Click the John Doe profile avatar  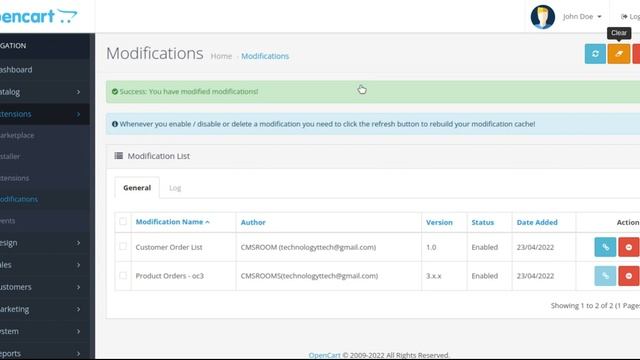pyautogui.click(x=542, y=17)
